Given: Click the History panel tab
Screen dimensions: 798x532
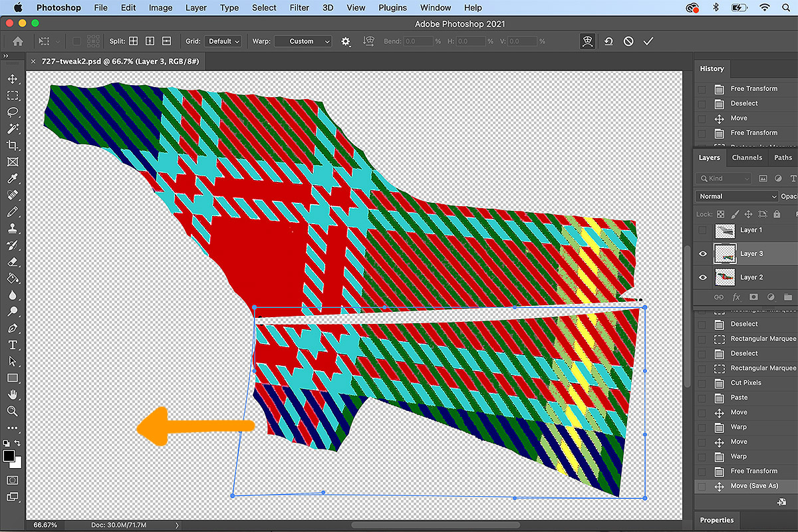Looking at the screenshot, I should point(712,68).
